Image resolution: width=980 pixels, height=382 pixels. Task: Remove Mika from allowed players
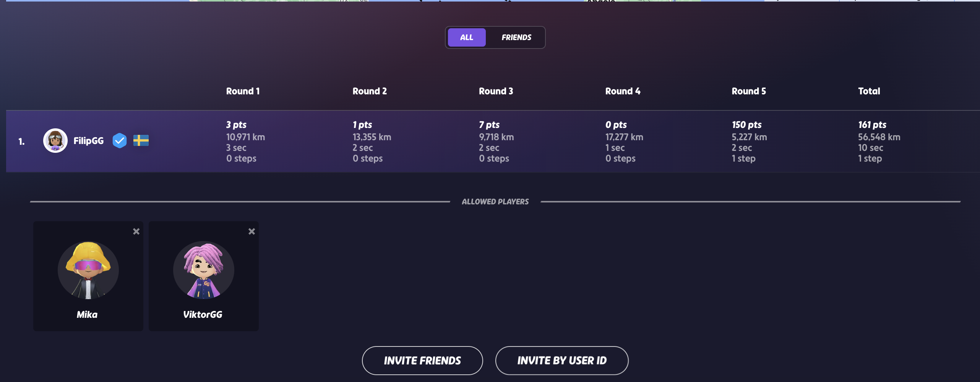point(136,231)
